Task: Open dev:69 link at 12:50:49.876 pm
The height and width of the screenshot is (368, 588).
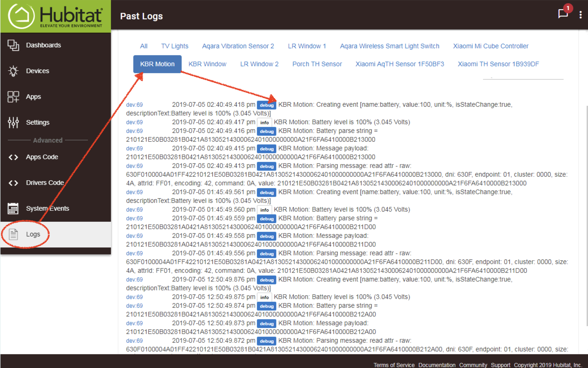Action: 134,280
